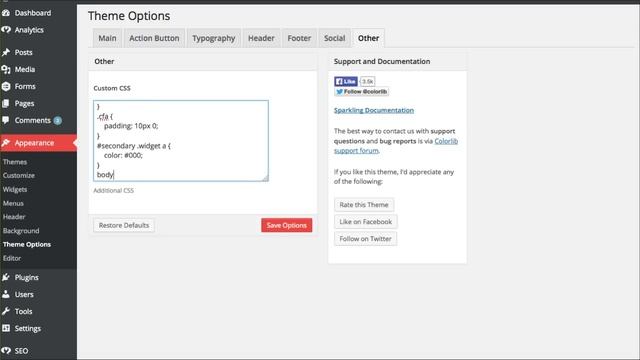The height and width of the screenshot is (360, 640).
Task: Open the Background submenu item
Action: pos(21,231)
